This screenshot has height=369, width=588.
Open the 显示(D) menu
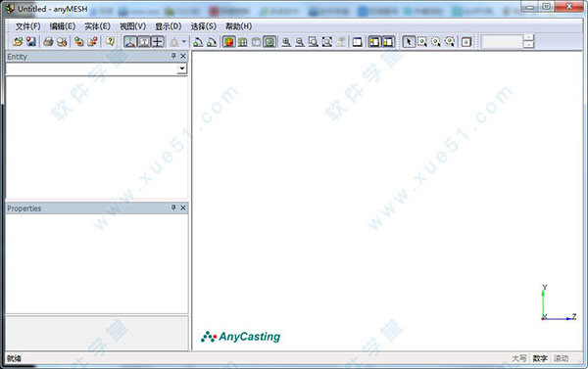pyautogui.click(x=168, y=26)
